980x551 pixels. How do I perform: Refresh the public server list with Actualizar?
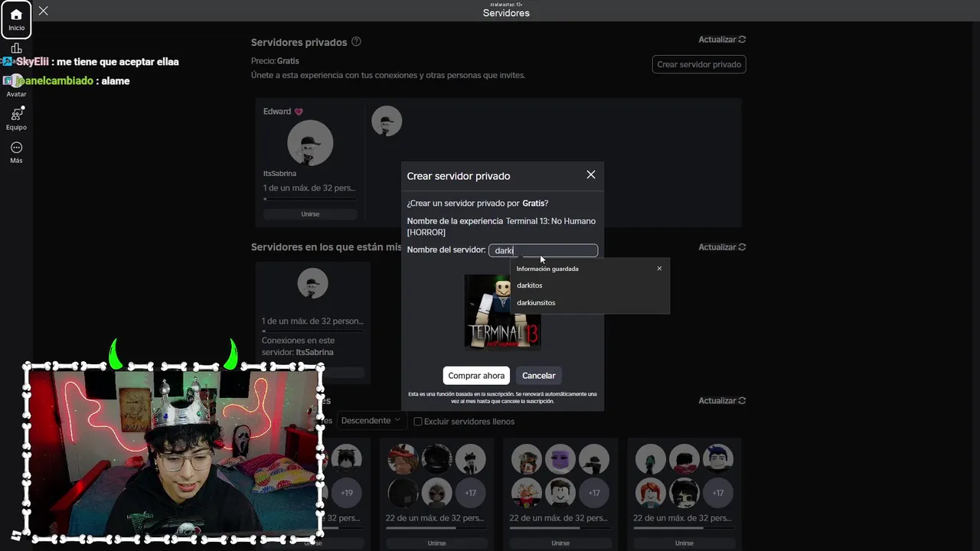[x=722, y=401]
